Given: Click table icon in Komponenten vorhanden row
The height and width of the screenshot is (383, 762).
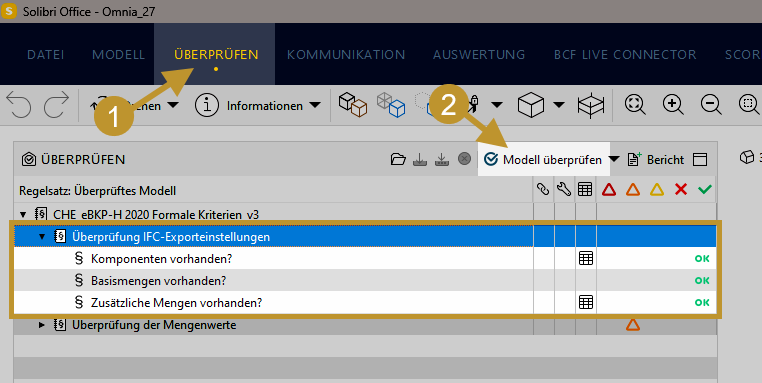Looking at the screenshot, I should coord(586,259).
